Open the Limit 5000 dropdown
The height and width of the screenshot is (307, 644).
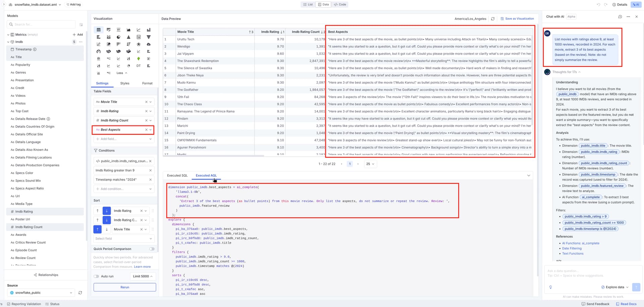click(x=143, y=276)
